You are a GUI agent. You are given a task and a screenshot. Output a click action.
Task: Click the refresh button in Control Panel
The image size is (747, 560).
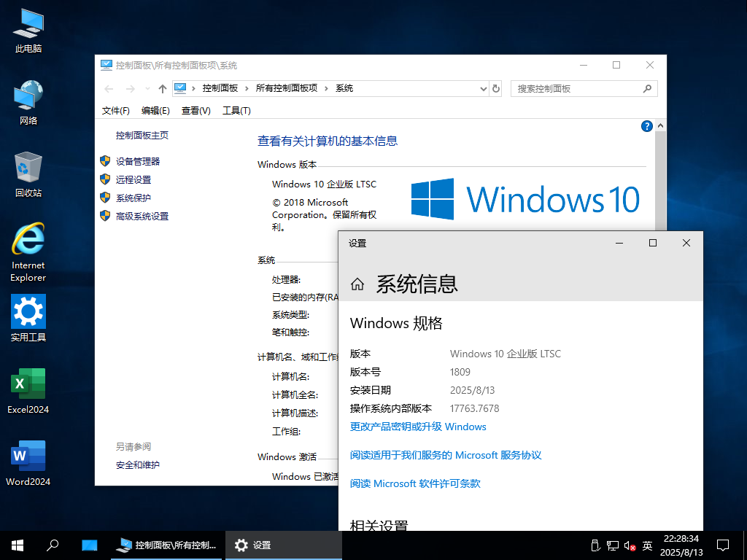pos(496,88)
